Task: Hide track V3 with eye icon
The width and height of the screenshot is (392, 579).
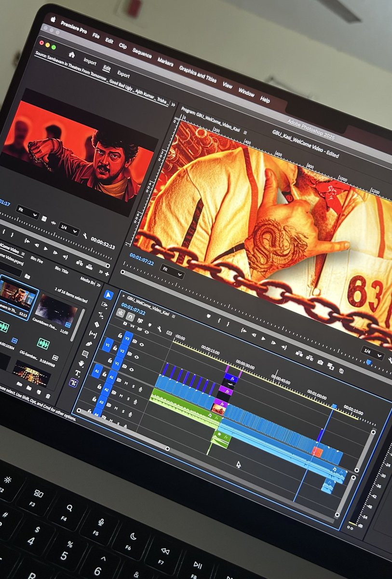Action: point(142,345)
